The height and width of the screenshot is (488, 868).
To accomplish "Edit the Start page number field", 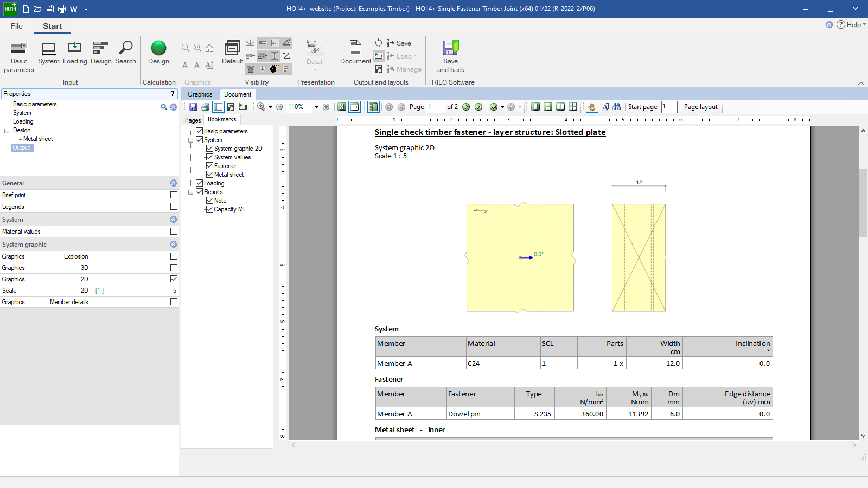I will pos(669,107).
